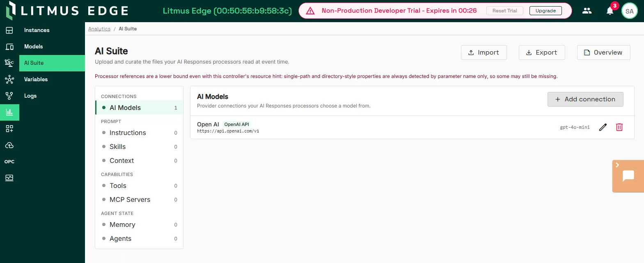644x263 pixels.
Task: Select the Skills prompt category
Action: (x=139, y=146)
